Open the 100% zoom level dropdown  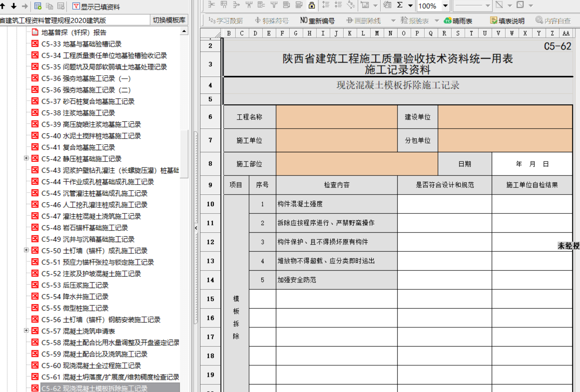(445, 6)
